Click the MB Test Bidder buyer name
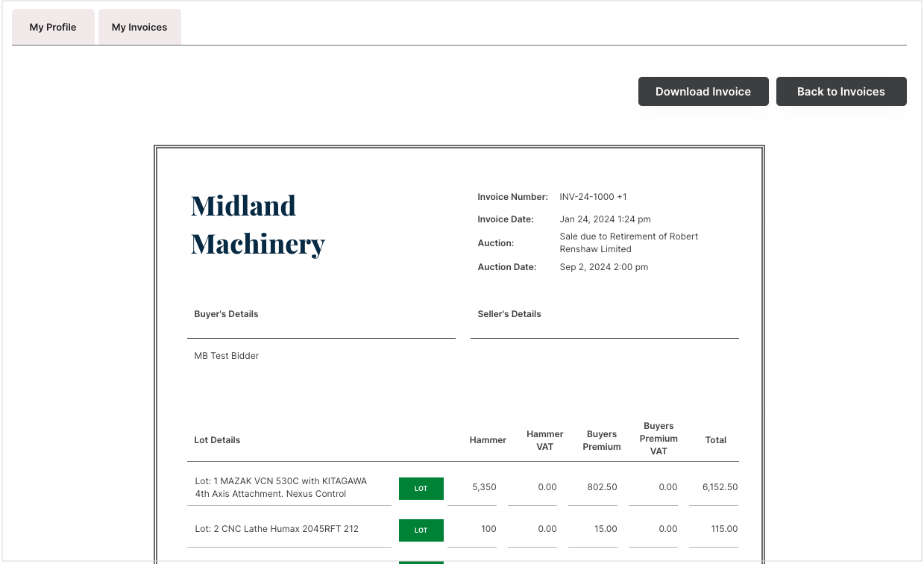Image resolution: width=924 pixels, height=564 pixels. pos(227,356)
